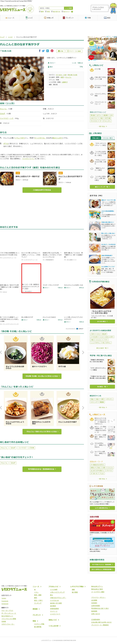Viewport: 117px width, 644px height.
Task: Open 特集 star menu item
Action: (88, 18)
